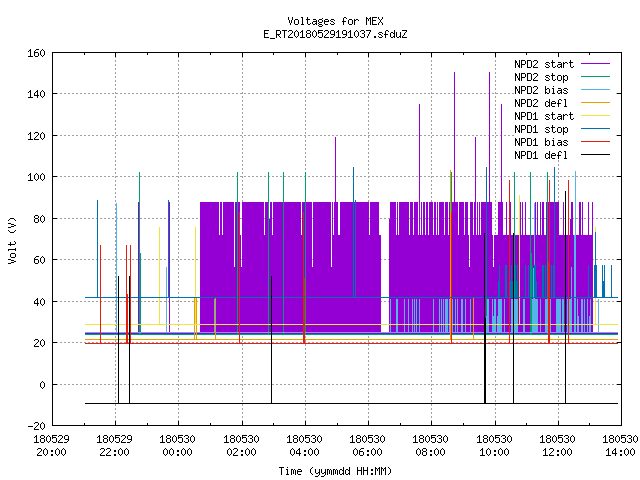Click the '180530 04:00' x-axis tick label
This screenshot has width=640, height=480.
point(304,446)
